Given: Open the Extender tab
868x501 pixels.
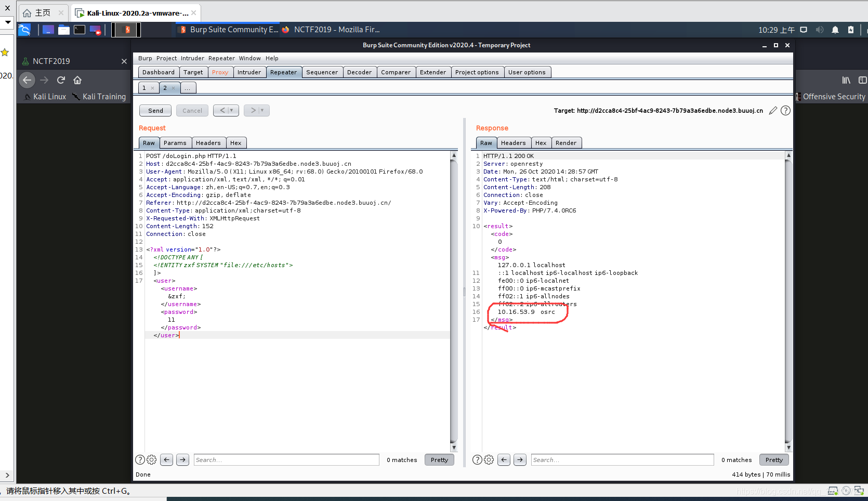Looking at the screenshot, I should (433, 72).
